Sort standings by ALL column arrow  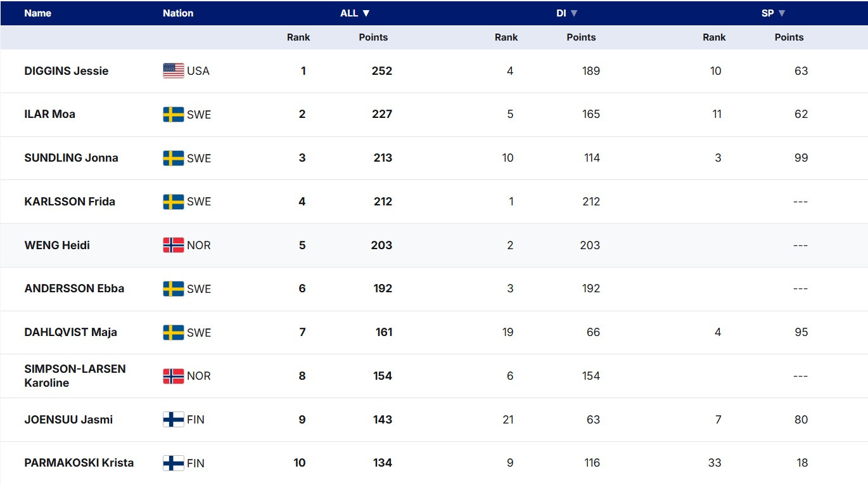click(x=366, y=13)
